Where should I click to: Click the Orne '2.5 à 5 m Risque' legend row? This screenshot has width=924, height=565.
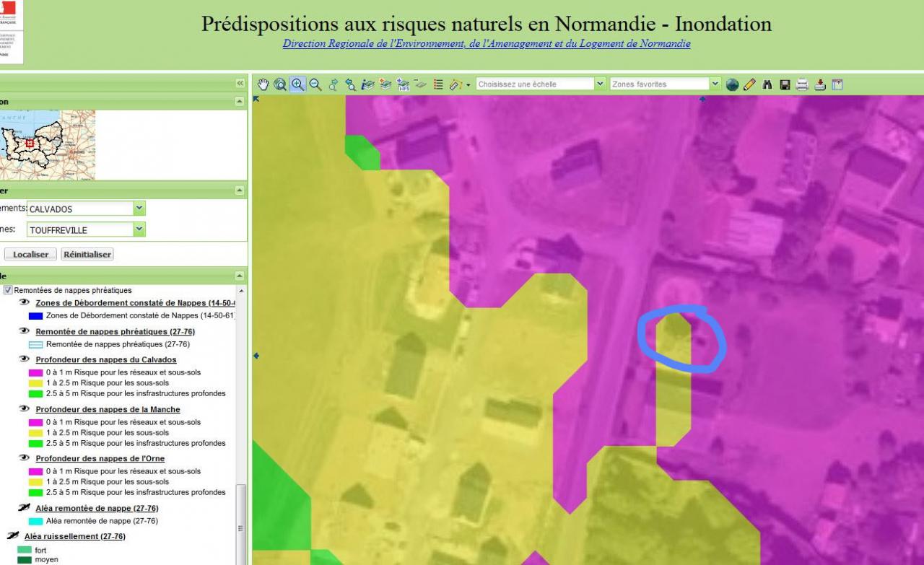pyautogui.click(x=127, y=492)
